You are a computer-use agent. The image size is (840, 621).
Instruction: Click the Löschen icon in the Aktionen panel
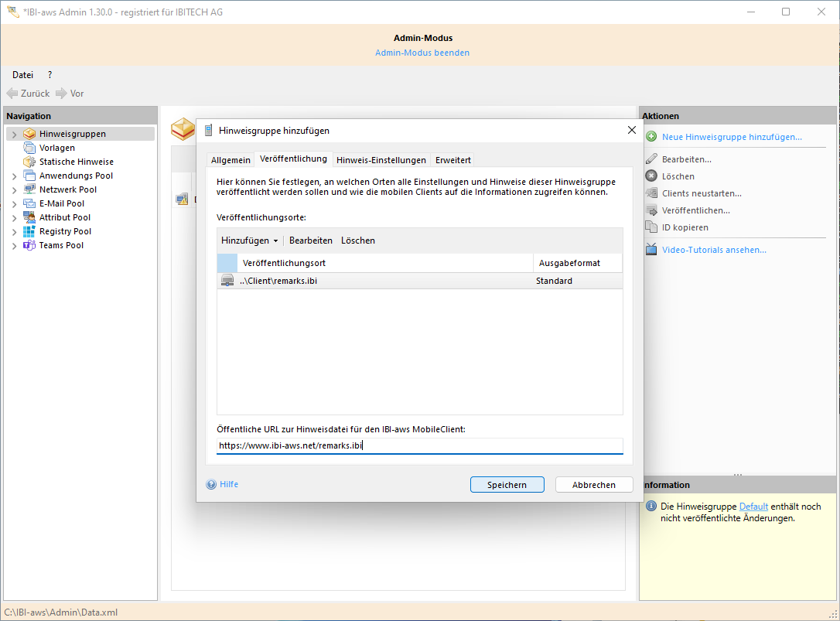(652, 176)
